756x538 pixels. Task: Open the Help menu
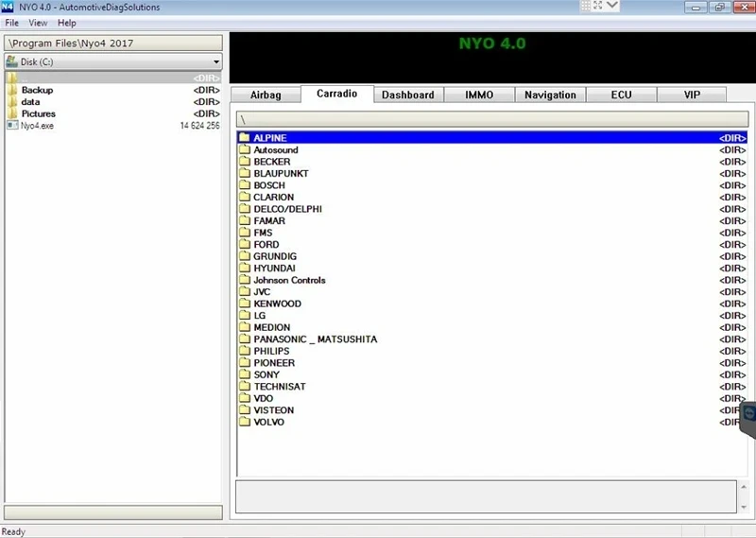[x=66, y=23]
